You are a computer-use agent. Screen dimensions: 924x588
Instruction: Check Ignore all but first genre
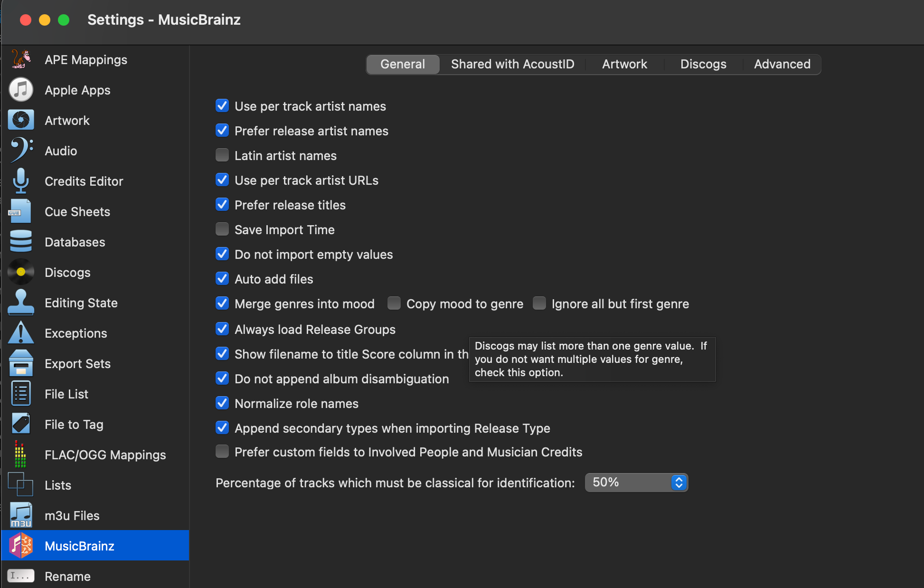pos(539,303)
